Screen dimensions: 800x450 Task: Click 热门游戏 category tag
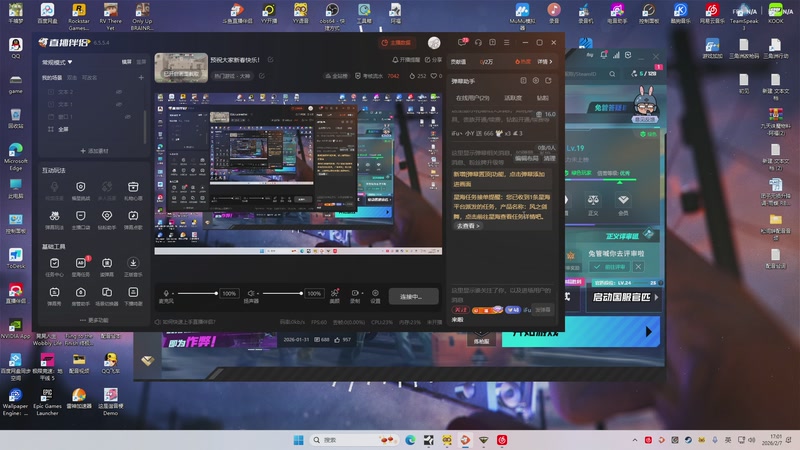pos(233,76)
